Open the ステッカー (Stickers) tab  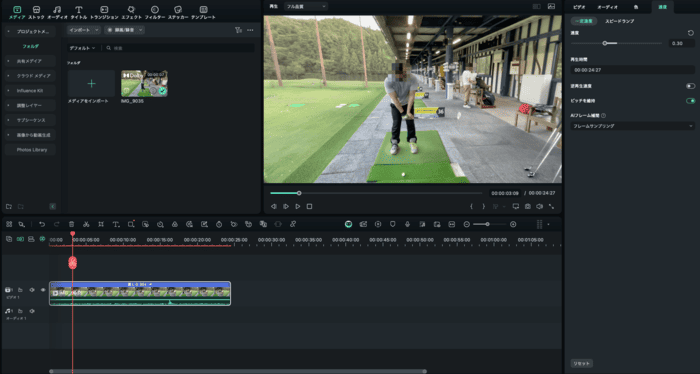(178, 12)
